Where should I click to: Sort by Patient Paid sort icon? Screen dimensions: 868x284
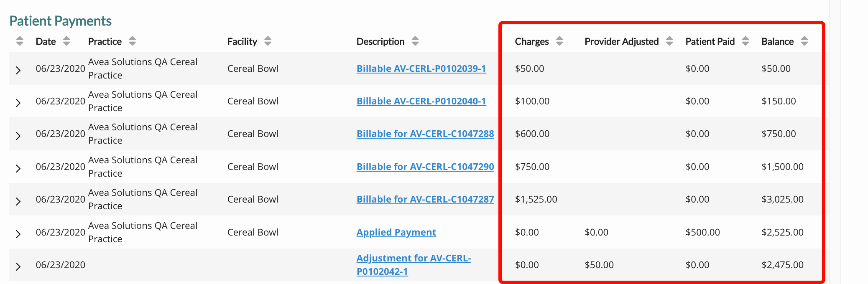745,41
